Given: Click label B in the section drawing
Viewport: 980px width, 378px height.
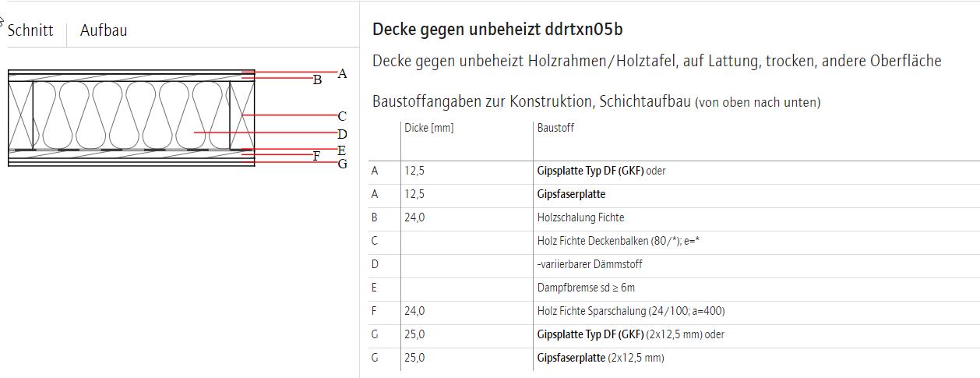Looking at the screenshot, I should [317, 79].
